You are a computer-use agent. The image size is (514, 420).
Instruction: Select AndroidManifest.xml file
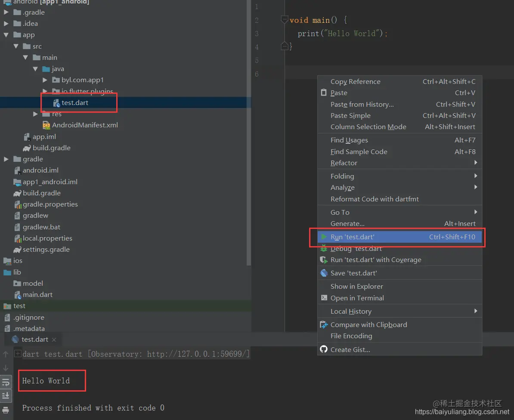point(81,125)
